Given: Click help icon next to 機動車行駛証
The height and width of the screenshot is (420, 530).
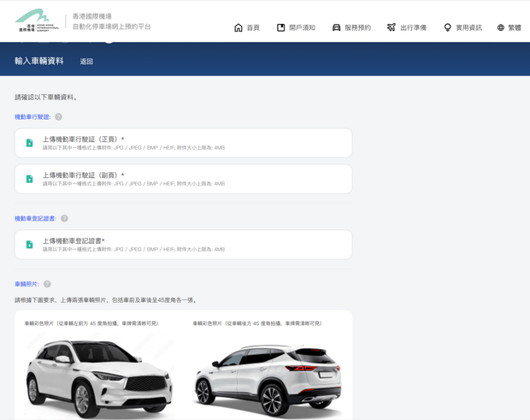Looking at the screenshot, I should click(x=59, y=117).
